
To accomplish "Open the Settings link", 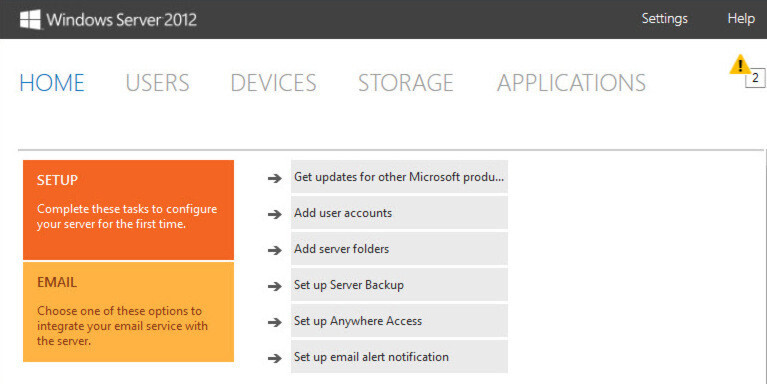I will (664, 19).
